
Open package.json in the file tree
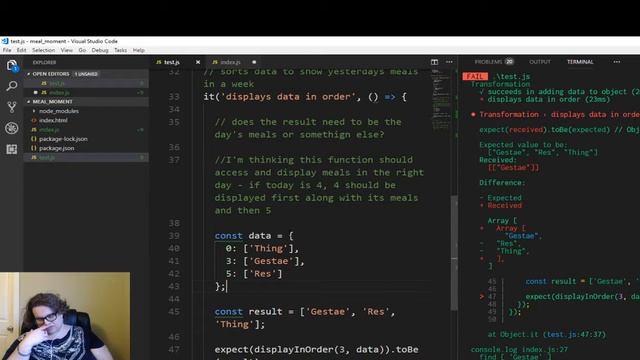(x=56, y=149)
